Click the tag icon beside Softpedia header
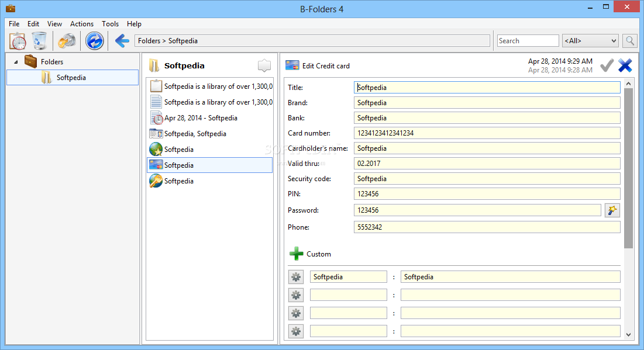This screenshot has width=644, height=350. point(264,65)
